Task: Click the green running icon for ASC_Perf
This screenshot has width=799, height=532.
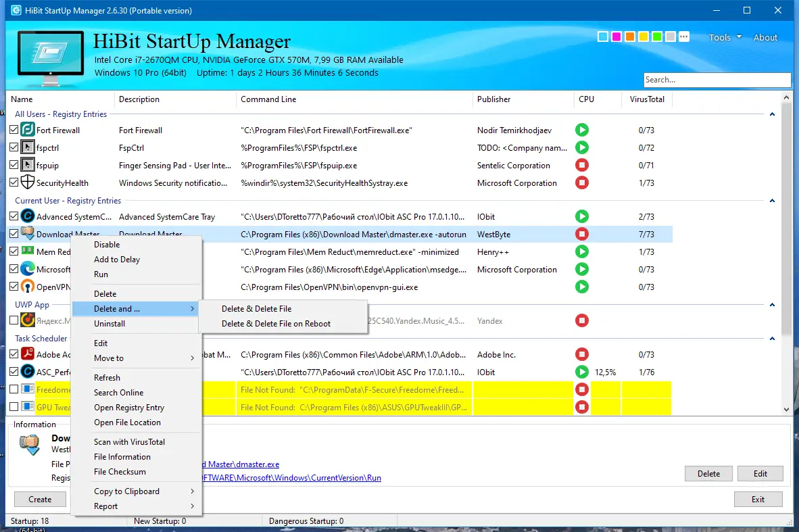Action: 582,372
